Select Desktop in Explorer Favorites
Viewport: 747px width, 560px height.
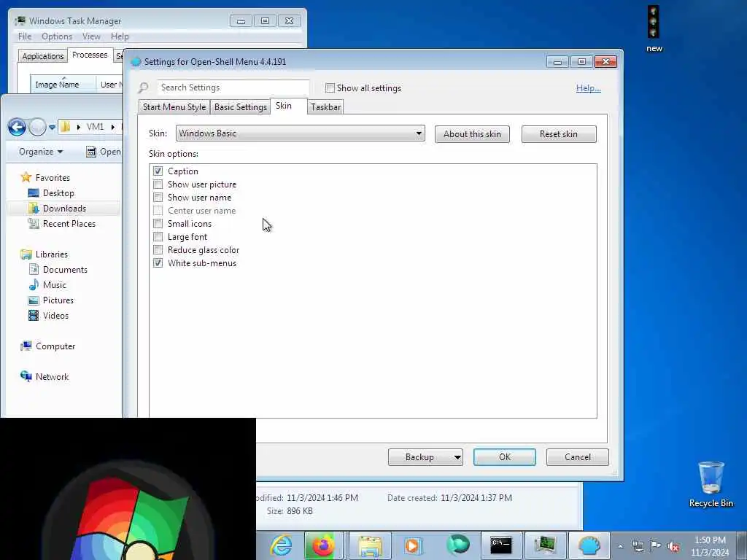58,193
